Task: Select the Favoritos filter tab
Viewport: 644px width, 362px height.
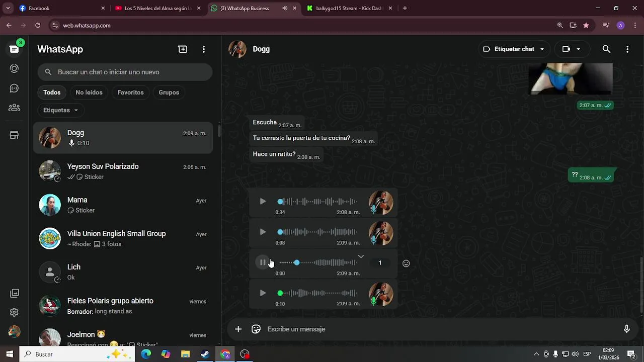Action: (130, 93)
